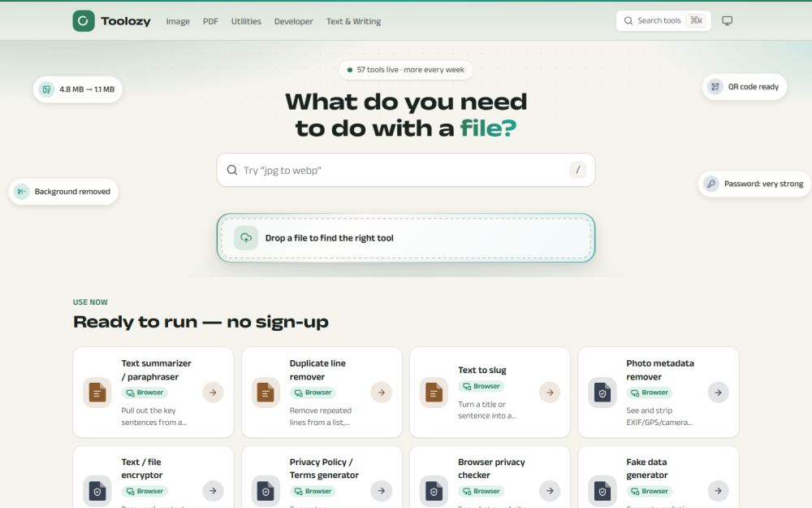
Task: Click the Password: very strong chip
Action: tap(754, 184)
